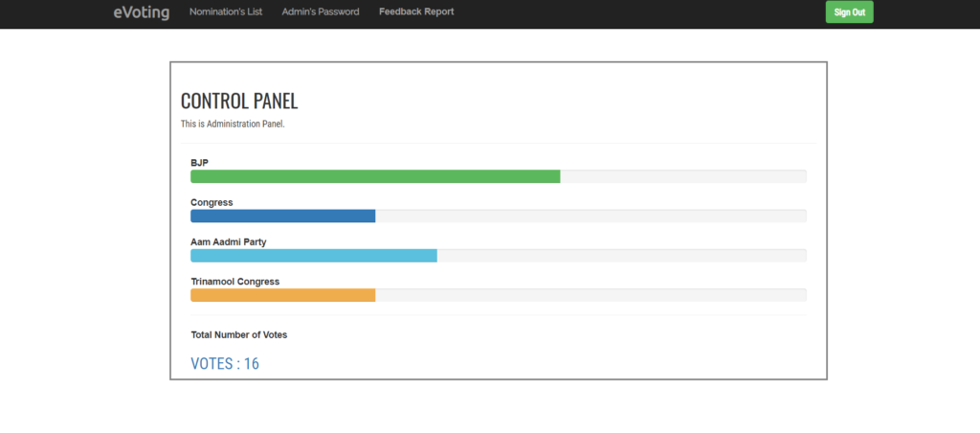The width and height of the screenshot is (980, 433).
Task: Select the CONTROL PANEL heading
Action: (x=239, y=101)
